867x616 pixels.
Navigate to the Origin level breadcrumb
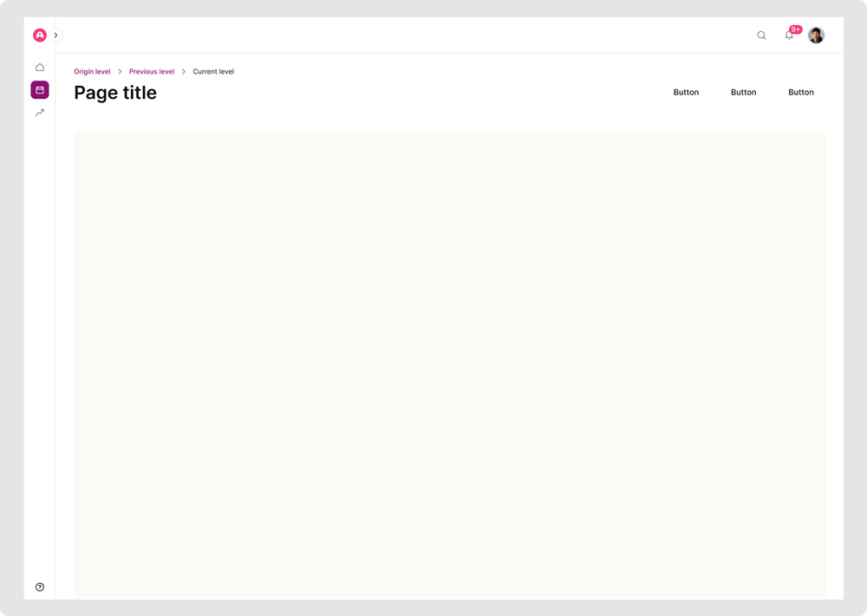coord(92,71)
